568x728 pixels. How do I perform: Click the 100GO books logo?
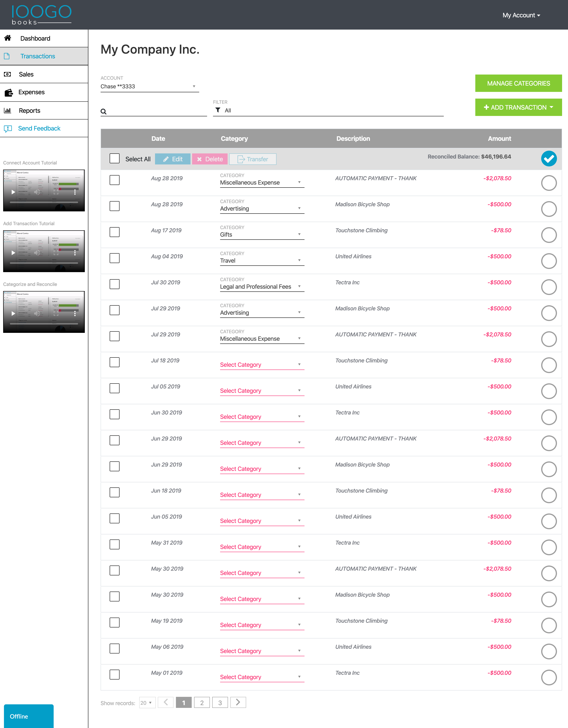click(x=41, y=15)
